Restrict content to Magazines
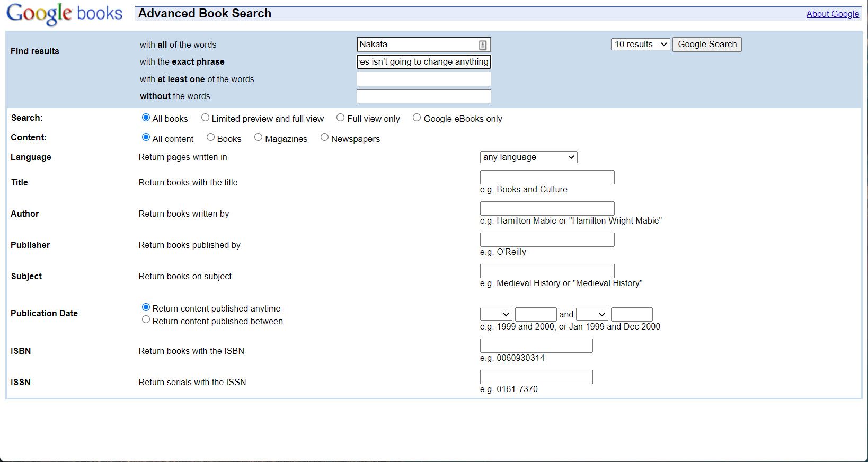 (x=258, y=137)
